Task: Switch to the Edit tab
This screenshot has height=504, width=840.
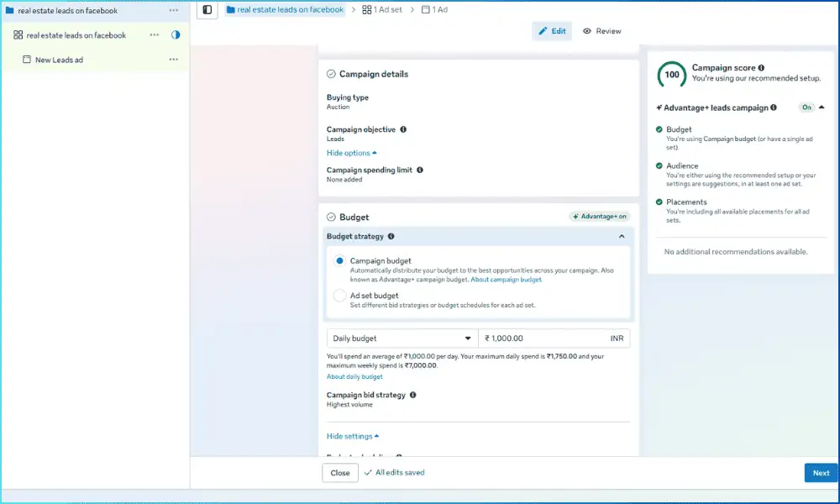Action: click(552, 31)
